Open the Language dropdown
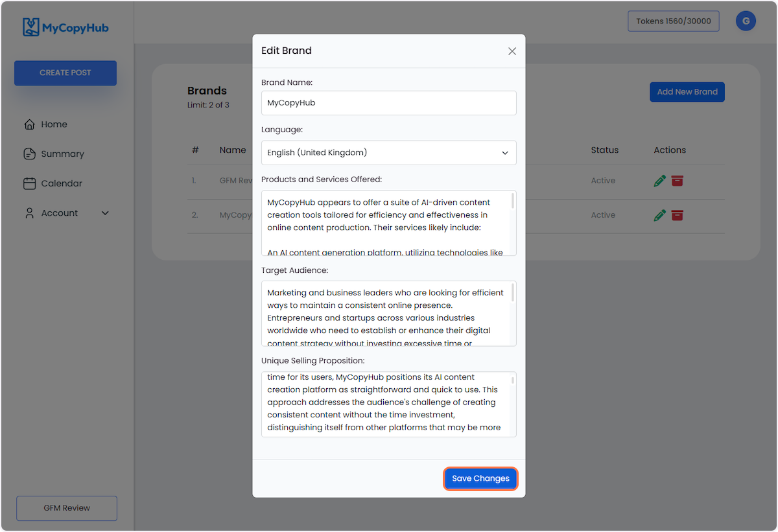 389,153
